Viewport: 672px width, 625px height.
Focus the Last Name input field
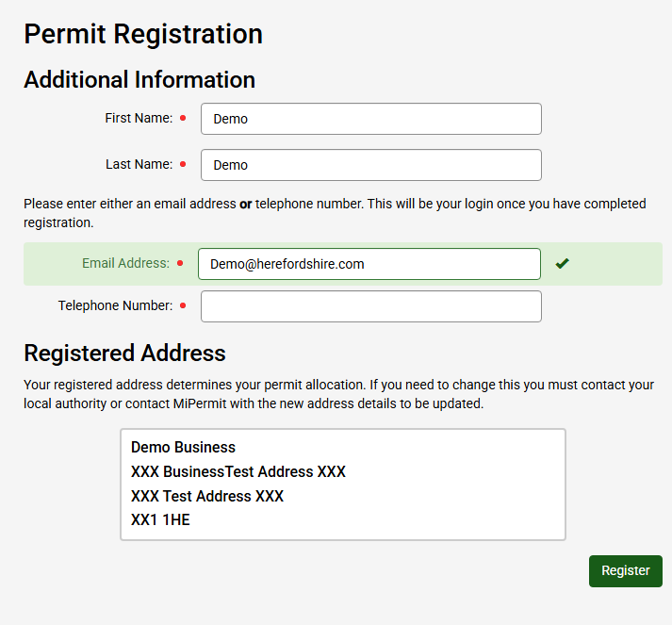[x=370, y=165]
